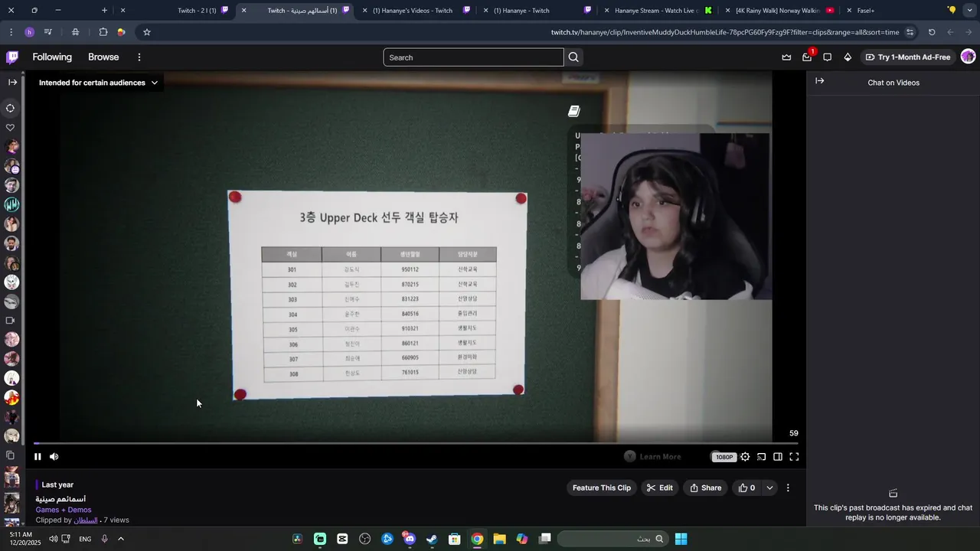Open Games + Demos category link

[x=64, y=510]
